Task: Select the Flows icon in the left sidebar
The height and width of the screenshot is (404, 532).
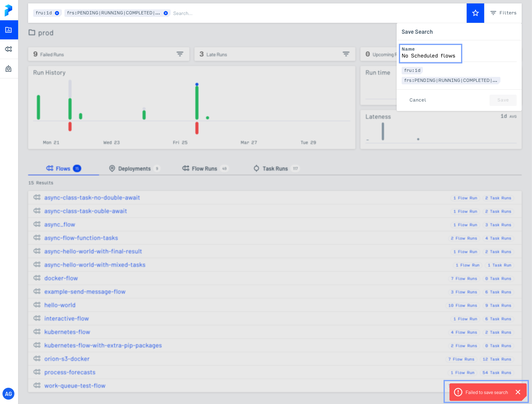Action: click(9, 49)
